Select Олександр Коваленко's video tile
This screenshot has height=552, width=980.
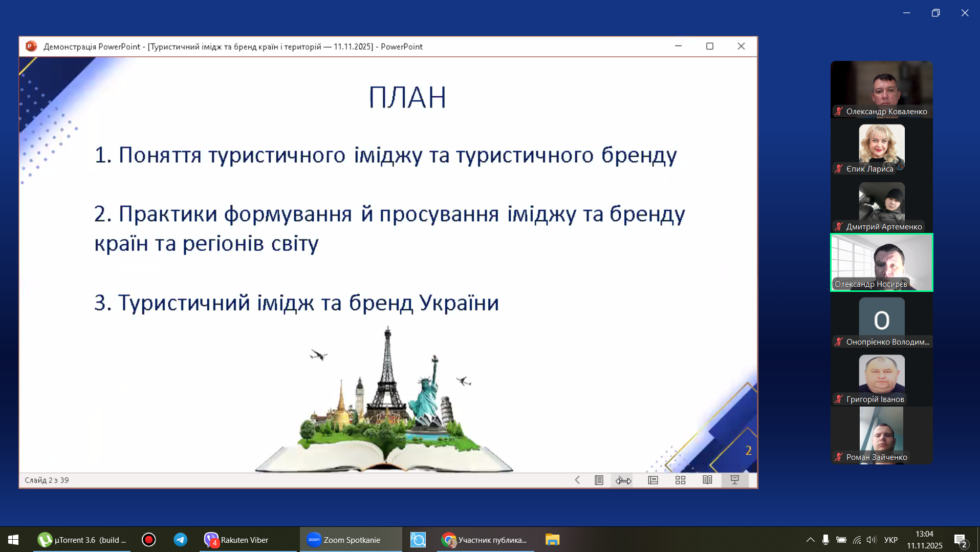(881, 90)
